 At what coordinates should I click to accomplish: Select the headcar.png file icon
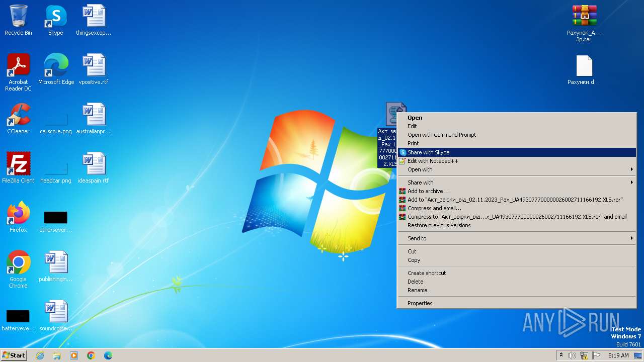[x=56, y=168]
